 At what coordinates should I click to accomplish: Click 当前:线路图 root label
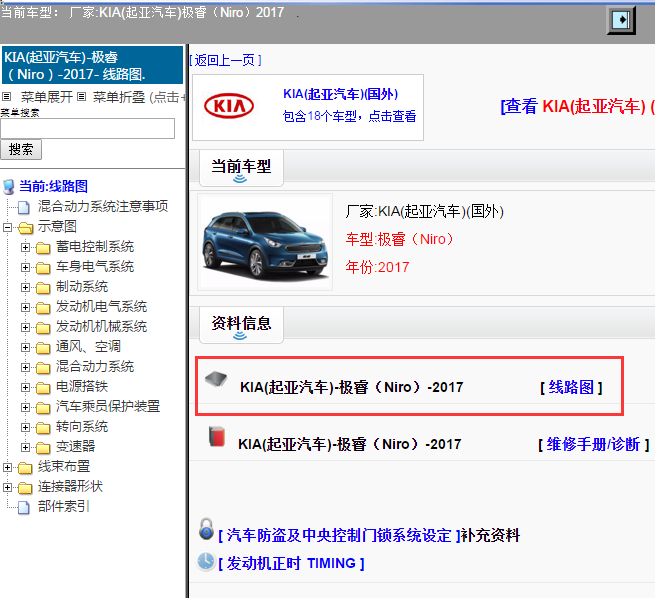tap(53, 186)
